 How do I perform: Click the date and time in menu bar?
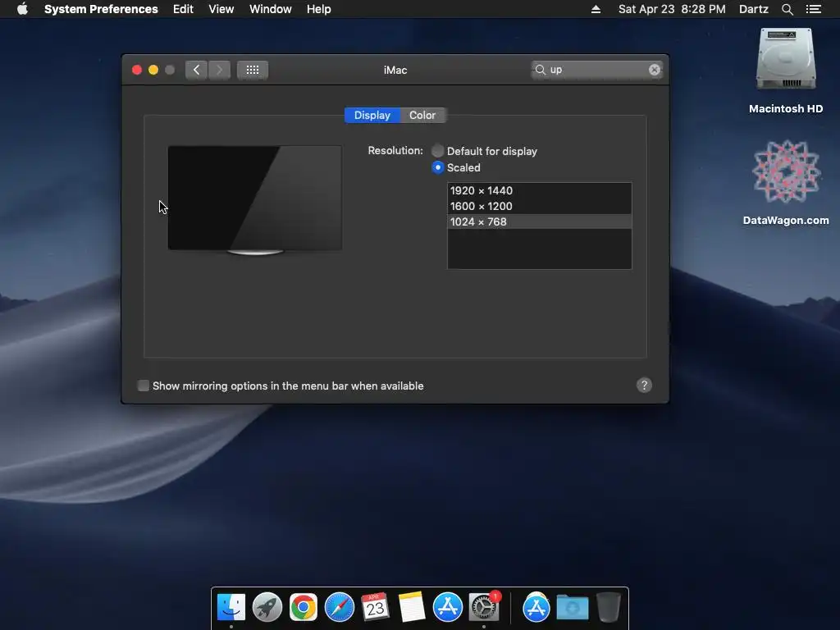pos(672,9)
